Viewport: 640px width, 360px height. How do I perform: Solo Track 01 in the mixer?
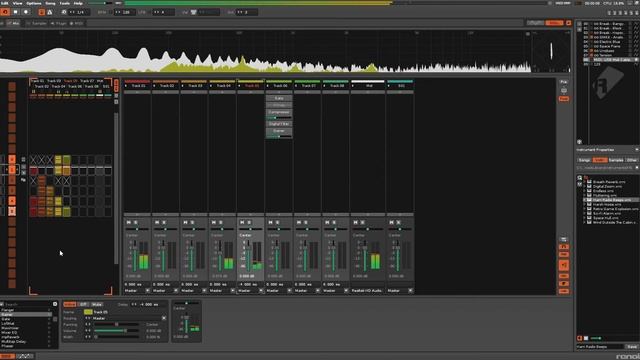[x=136, y=222]
